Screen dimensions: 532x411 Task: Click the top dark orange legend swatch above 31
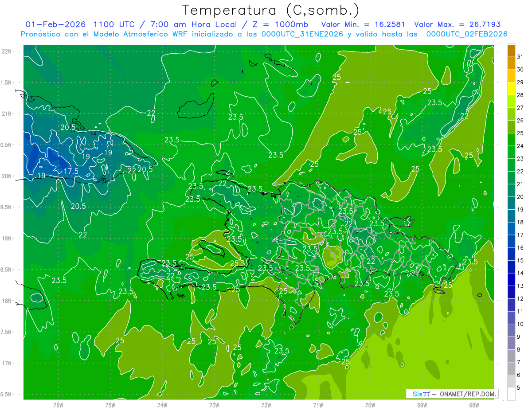511,51
